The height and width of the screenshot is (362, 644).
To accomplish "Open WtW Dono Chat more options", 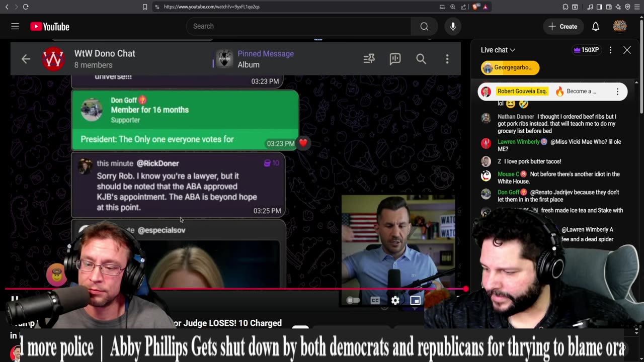I will [447, 59].
